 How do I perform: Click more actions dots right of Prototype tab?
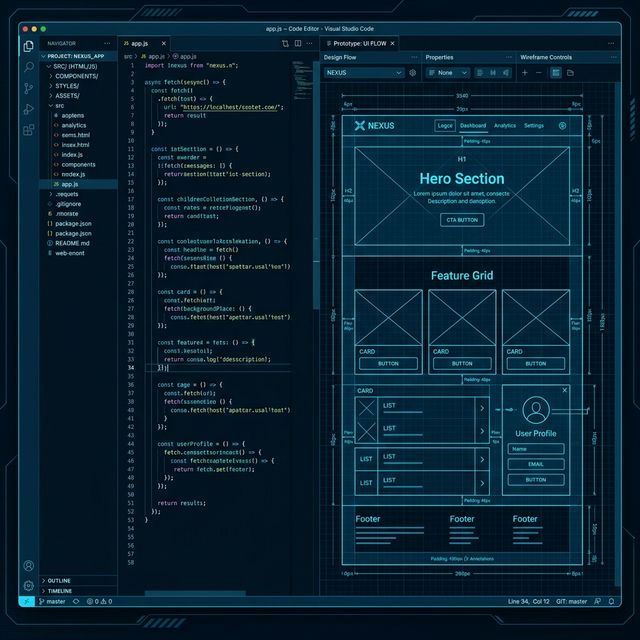click(x=611, y=43)
